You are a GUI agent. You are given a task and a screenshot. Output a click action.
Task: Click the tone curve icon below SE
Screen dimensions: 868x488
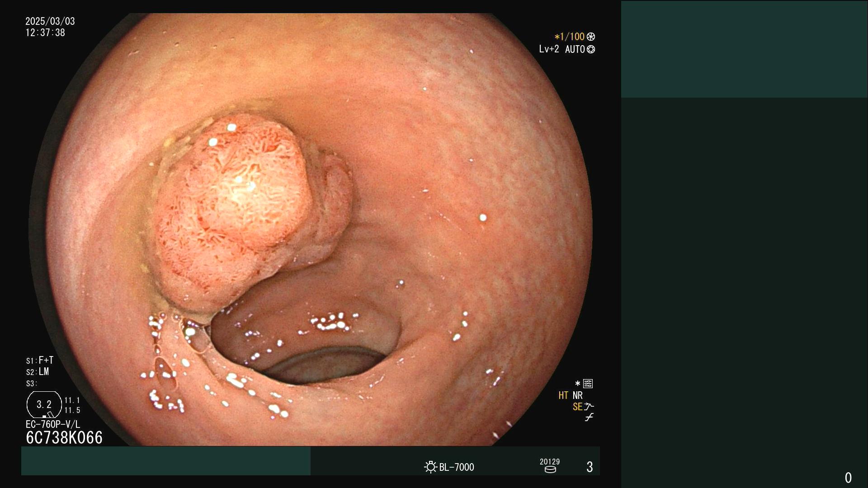tap(589, 418)
